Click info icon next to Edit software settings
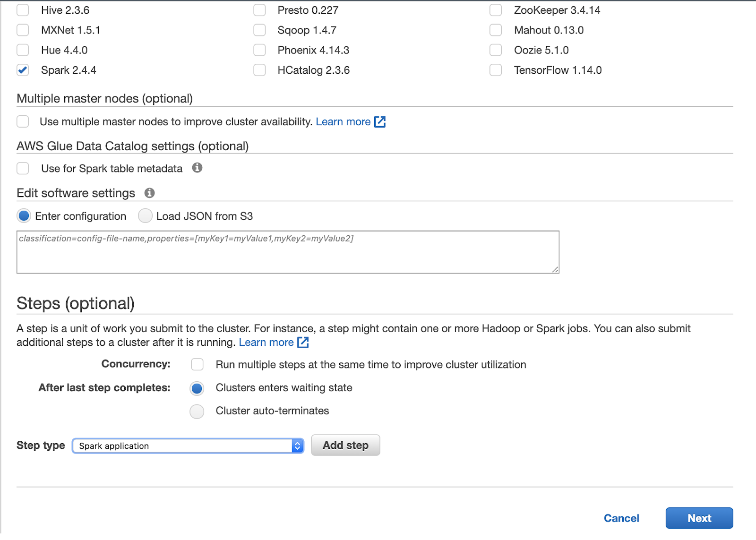Image resolution: width=756 pixels, height=540 pixels. click(x=149, y=193)
